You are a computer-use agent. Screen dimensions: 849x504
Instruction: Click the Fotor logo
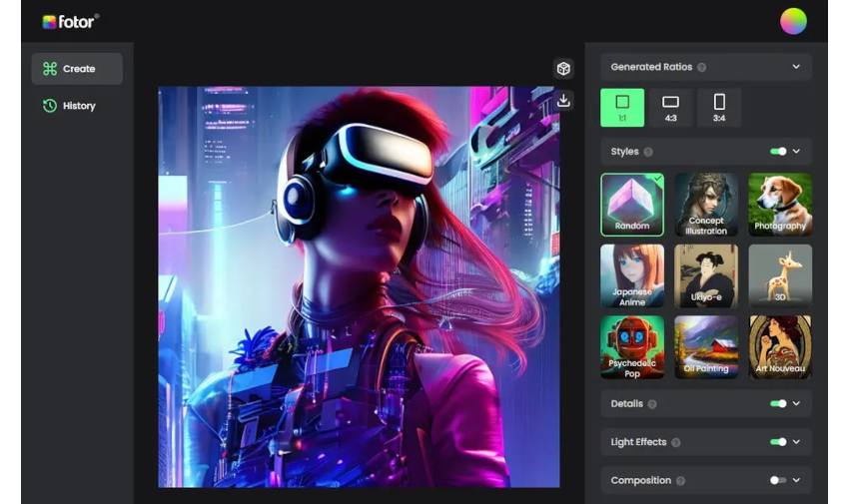70,21
